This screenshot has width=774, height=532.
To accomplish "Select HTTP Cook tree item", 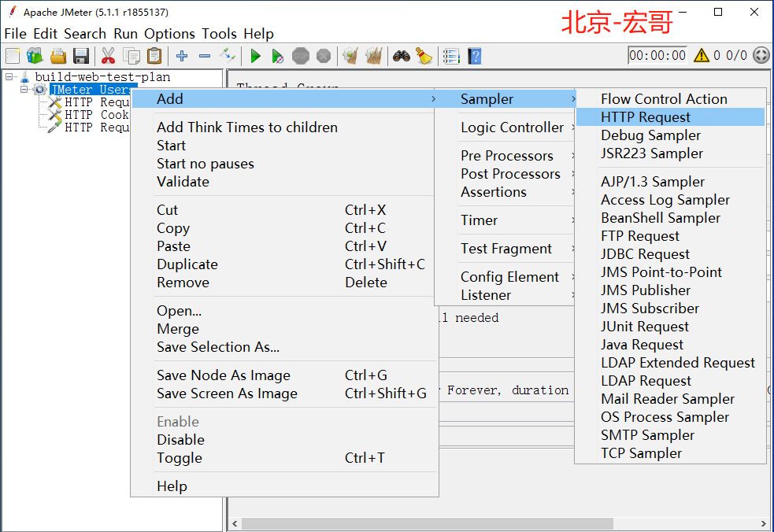I will (96, 115).
